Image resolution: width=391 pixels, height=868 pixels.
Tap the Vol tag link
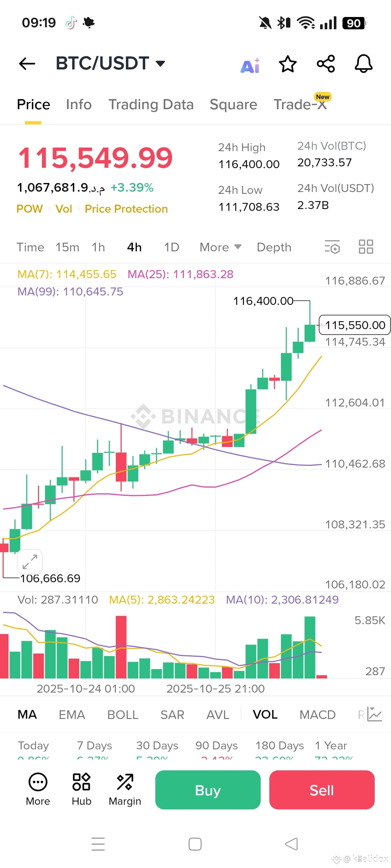pyautogui.click(x=64, y=209)
